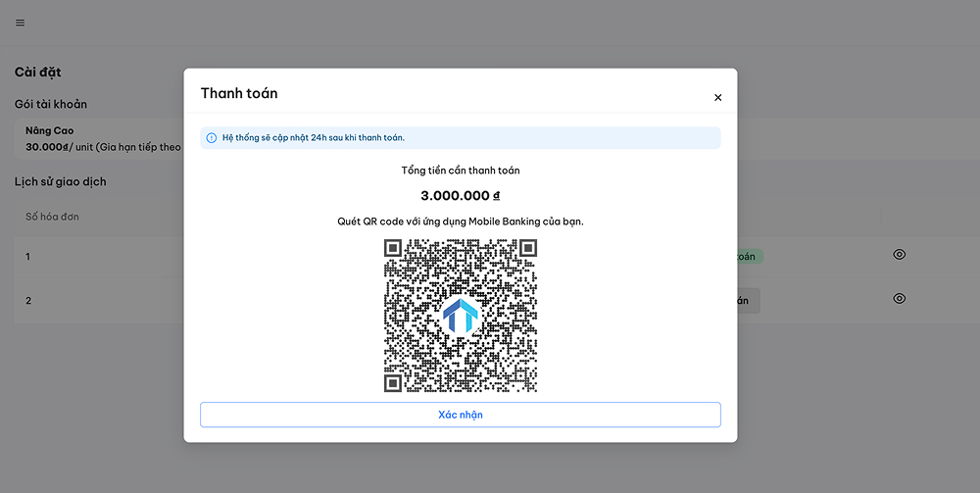Click the Cài đặt page heading

pyautogui.click(x=37, y=73)
